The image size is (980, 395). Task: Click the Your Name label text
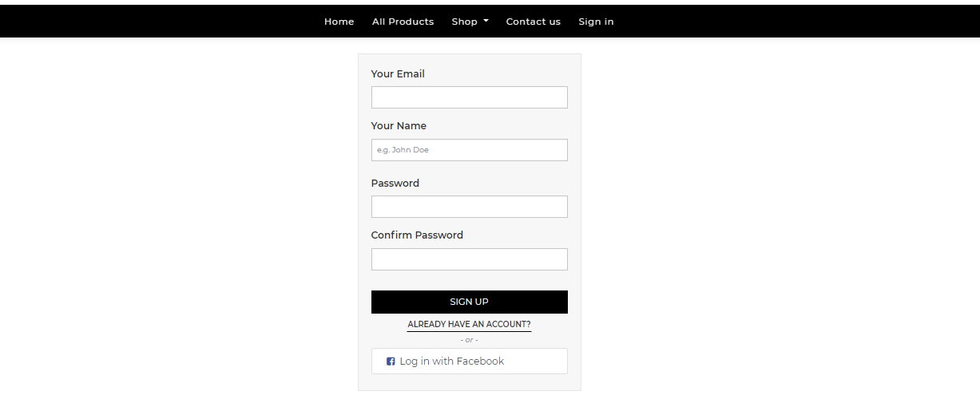399,126
